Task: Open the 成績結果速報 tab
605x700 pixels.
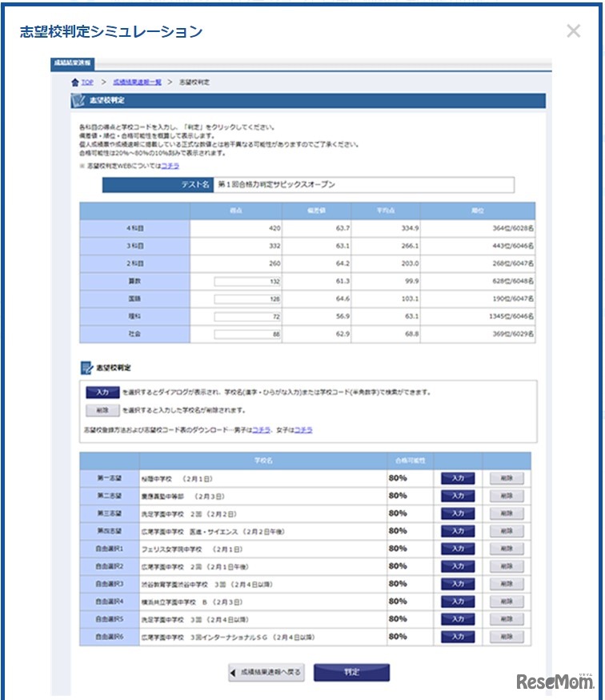Action: point(73,62)
